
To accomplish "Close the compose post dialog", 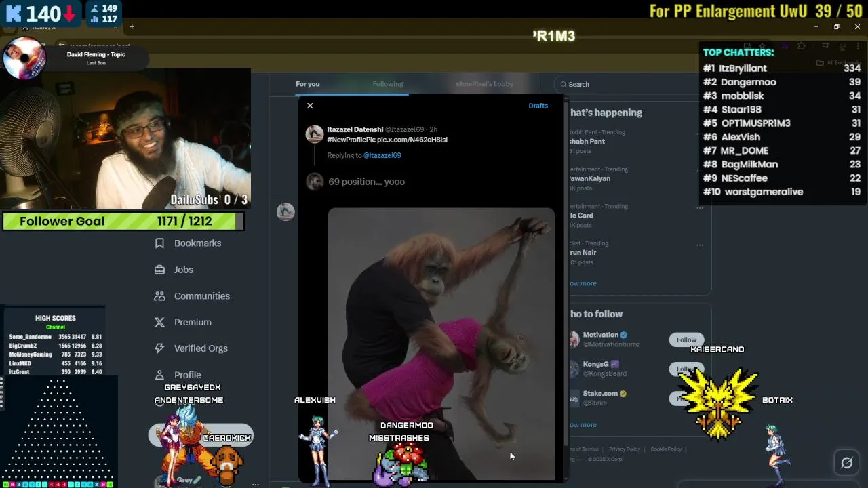I will 310,106.
